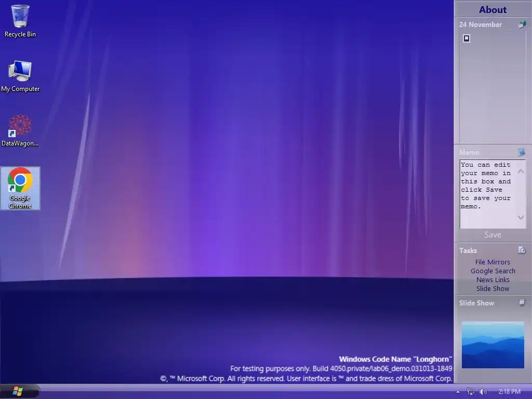Select the Google Chrome shortcut icon
Screen dimensions: 532x399
click(x=20, y=188)
